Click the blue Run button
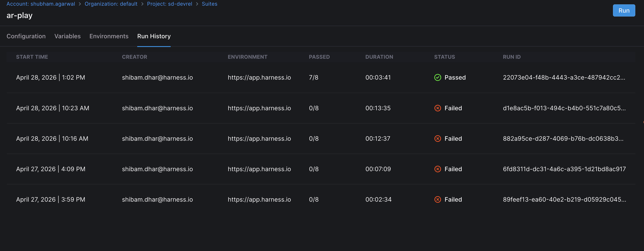This screenshot has width=644, height=251. tap(624, 10)
